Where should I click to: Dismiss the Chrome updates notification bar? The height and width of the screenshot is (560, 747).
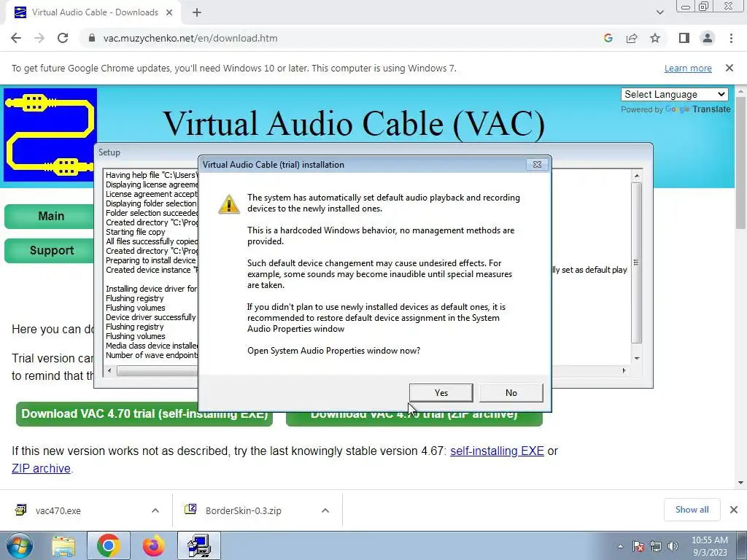[x=729, y=68]
